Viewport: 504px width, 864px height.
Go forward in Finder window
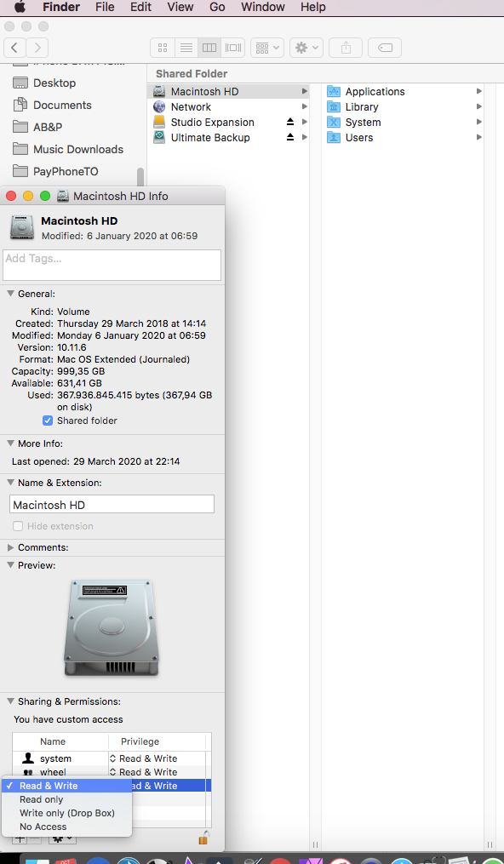[37, 48]
